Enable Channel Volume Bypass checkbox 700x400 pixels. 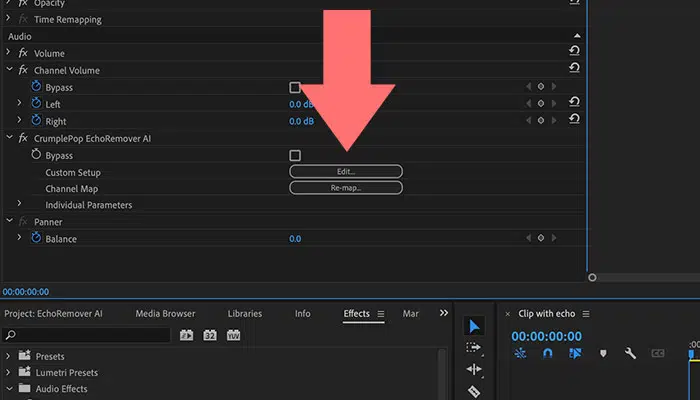(295, 87)
